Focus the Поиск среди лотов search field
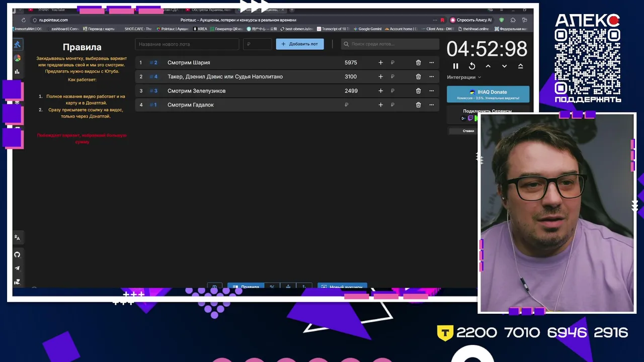This screenshot has height=362, width=644. (390, 44)
